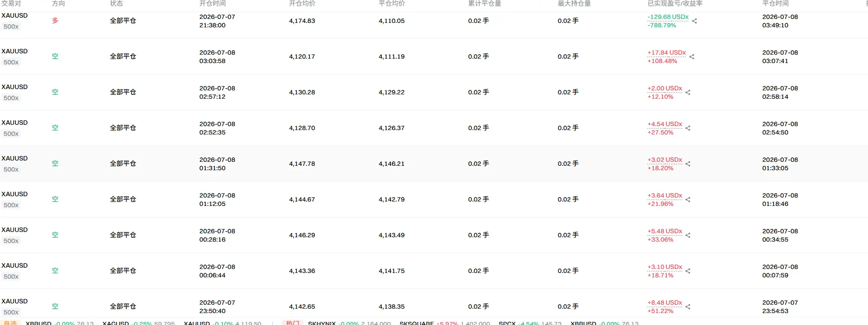Click share icon beside +2.00 USDx
The image size is (868, 325).
pos(688,93)
